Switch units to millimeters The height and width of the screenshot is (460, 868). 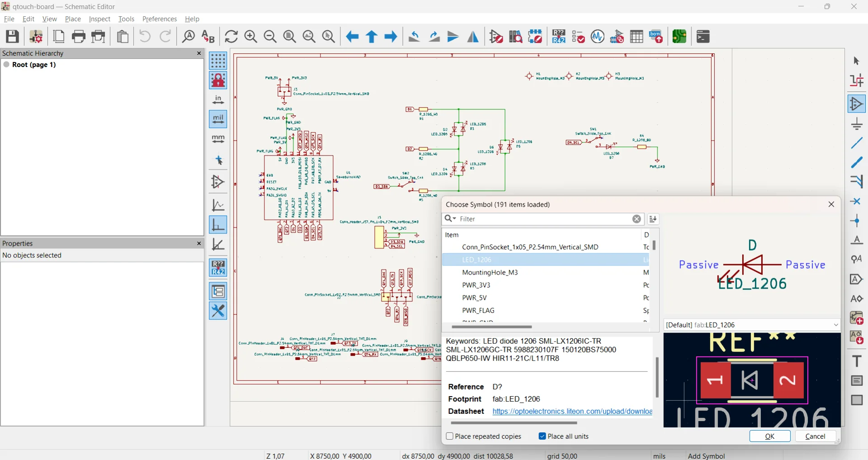[218, 139]
